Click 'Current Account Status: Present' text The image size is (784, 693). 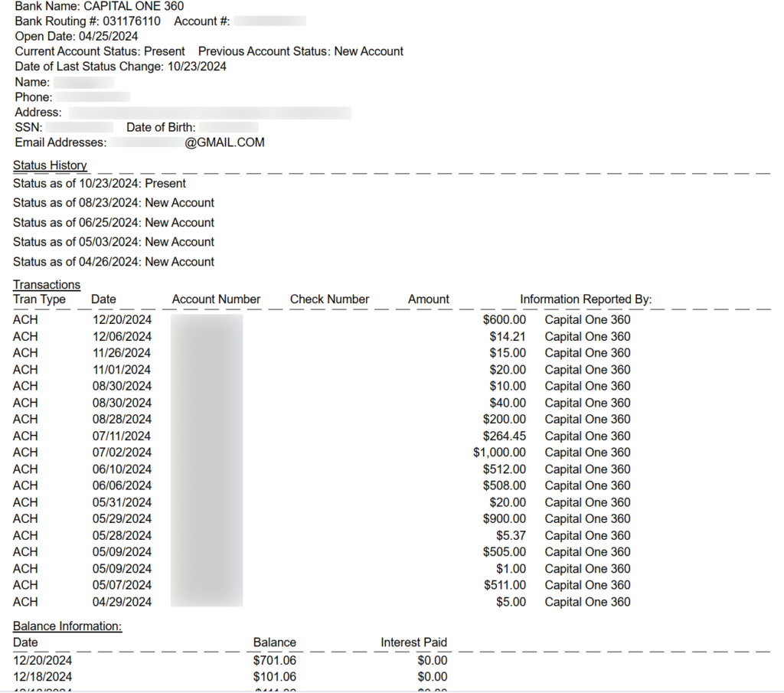100,51
